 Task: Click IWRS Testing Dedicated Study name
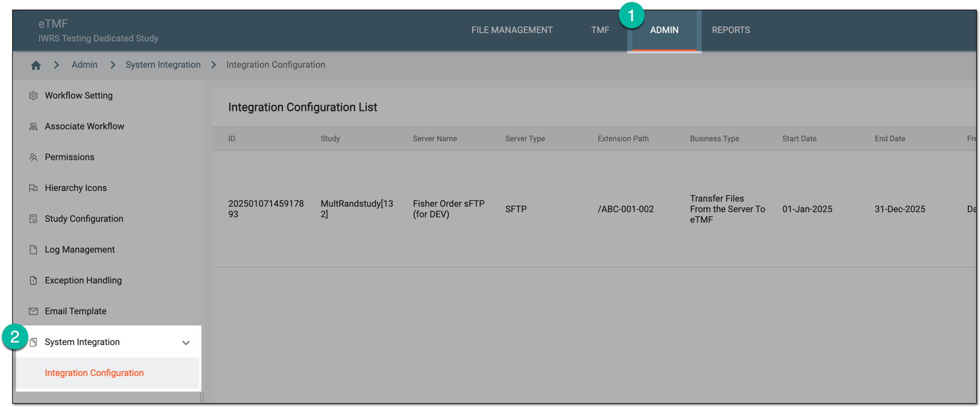[98, 38]
